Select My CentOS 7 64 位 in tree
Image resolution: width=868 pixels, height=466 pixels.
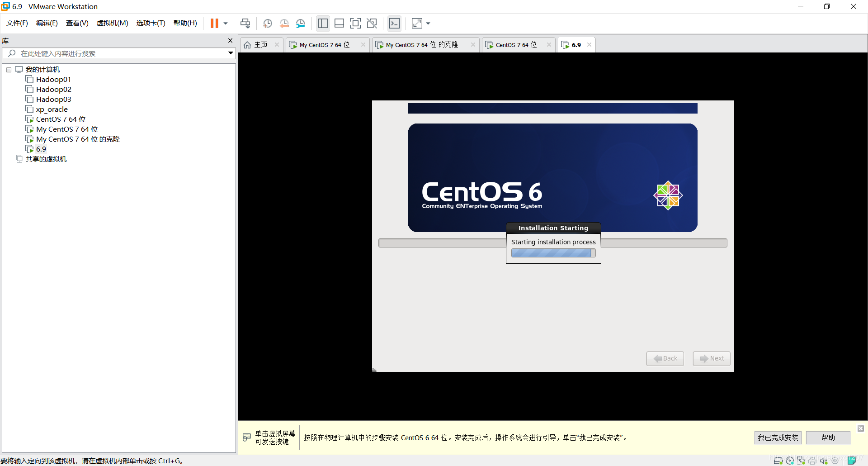pyautogui.click(x=62, y=129)
